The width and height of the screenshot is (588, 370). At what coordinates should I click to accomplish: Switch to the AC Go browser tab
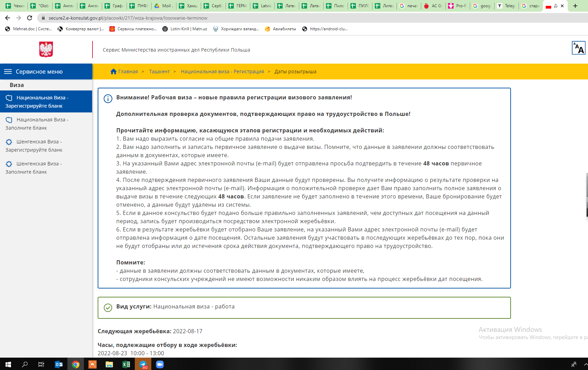pos(434,6)
